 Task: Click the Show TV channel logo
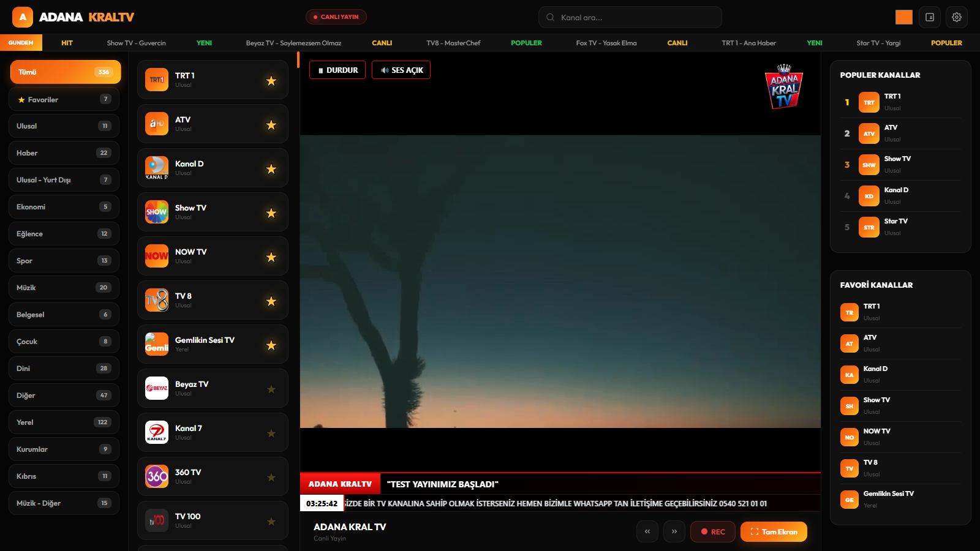157,212
